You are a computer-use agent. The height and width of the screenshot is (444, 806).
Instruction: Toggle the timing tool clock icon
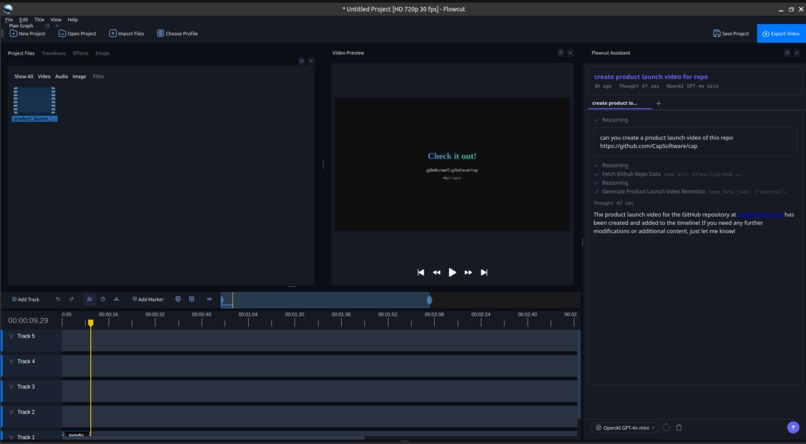[x=103, y=299]
